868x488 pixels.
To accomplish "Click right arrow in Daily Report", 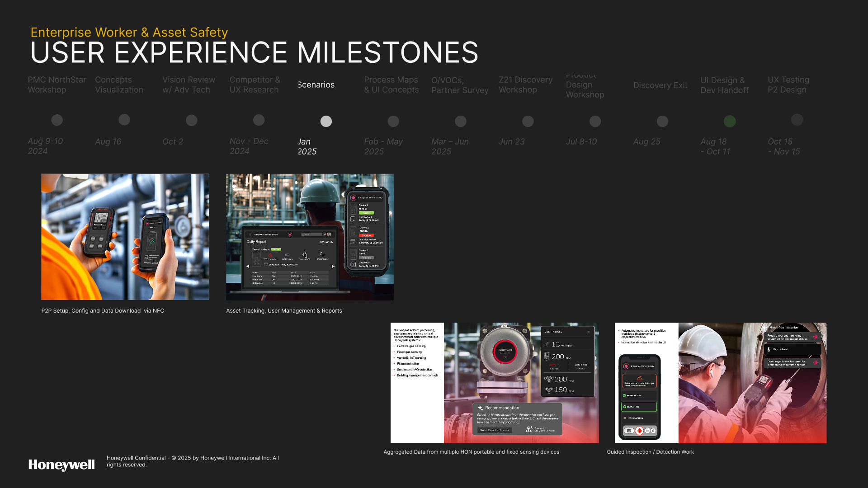I will pos(333,266).
